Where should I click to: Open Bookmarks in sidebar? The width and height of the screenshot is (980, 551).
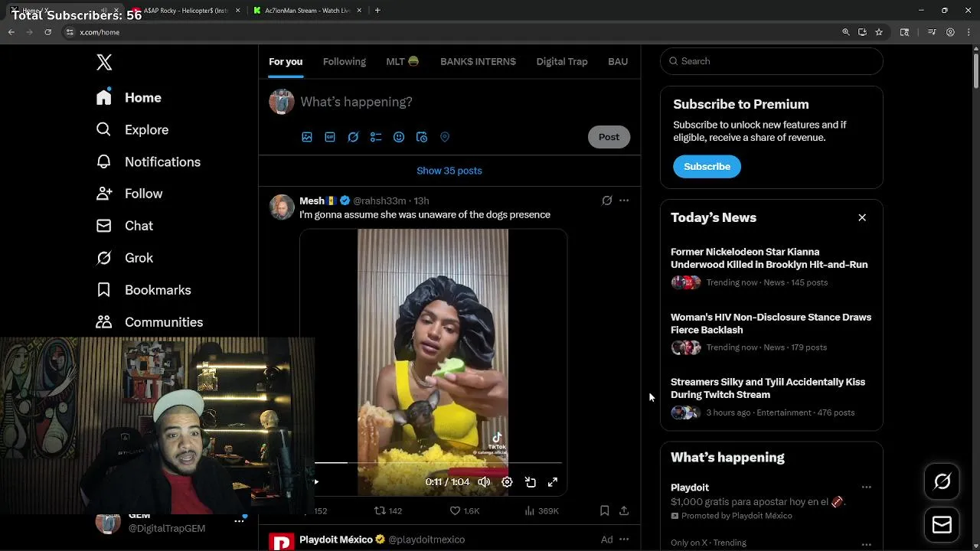(143, 290)
